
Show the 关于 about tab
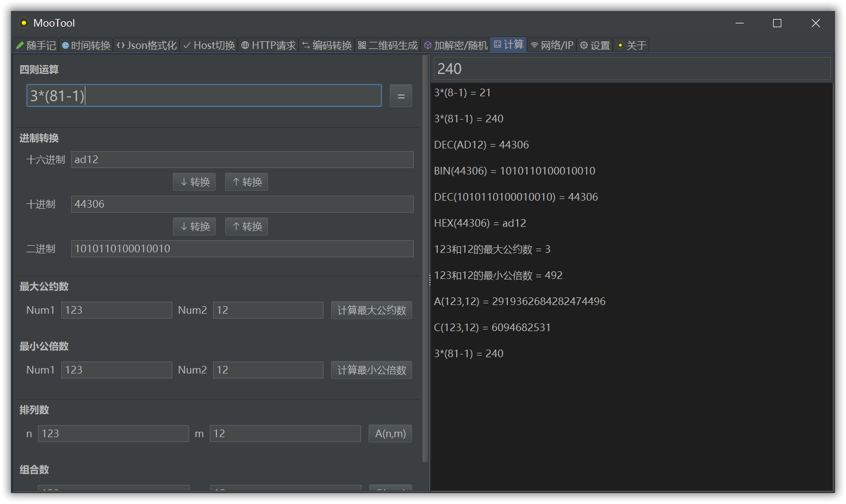(632, 45)
